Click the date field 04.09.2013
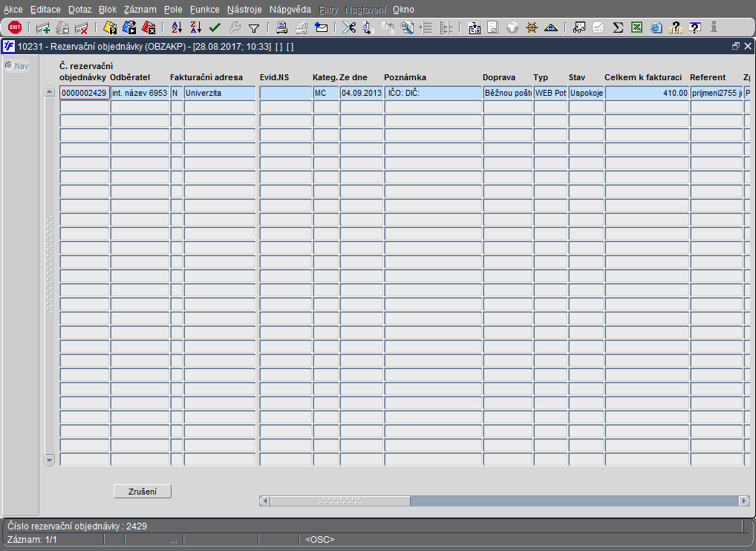 pyautogui.click(x=362, y=93)
